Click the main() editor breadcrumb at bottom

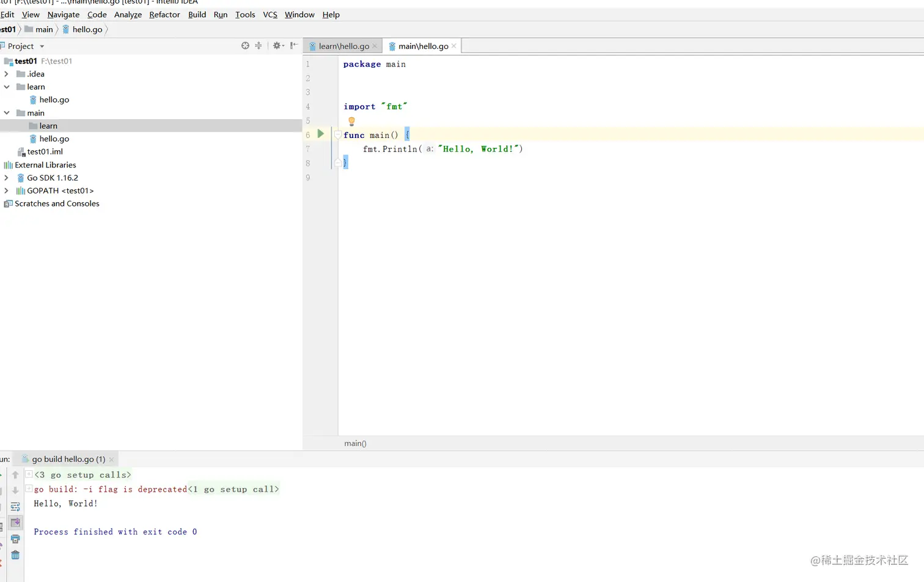coord(355,443)
